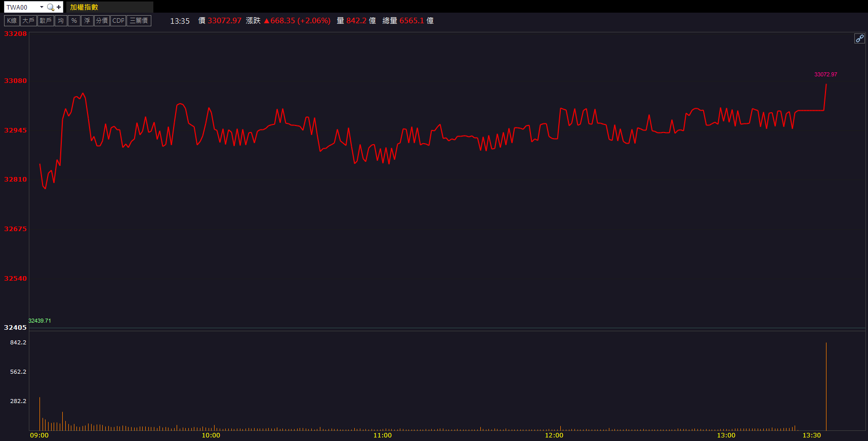Click the 浮 toolbar button
This screenshot has width=868, height=441.
coord(87,21)
